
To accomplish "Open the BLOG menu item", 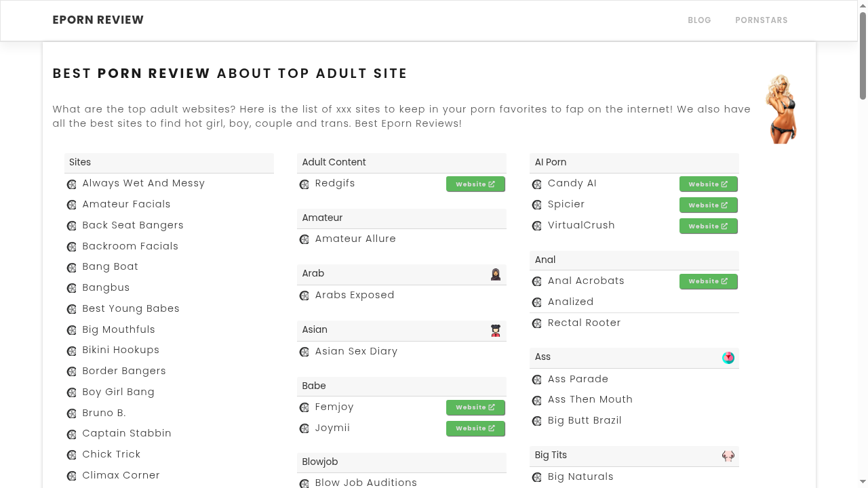I will pyautogui.click(x=699, y=20).
